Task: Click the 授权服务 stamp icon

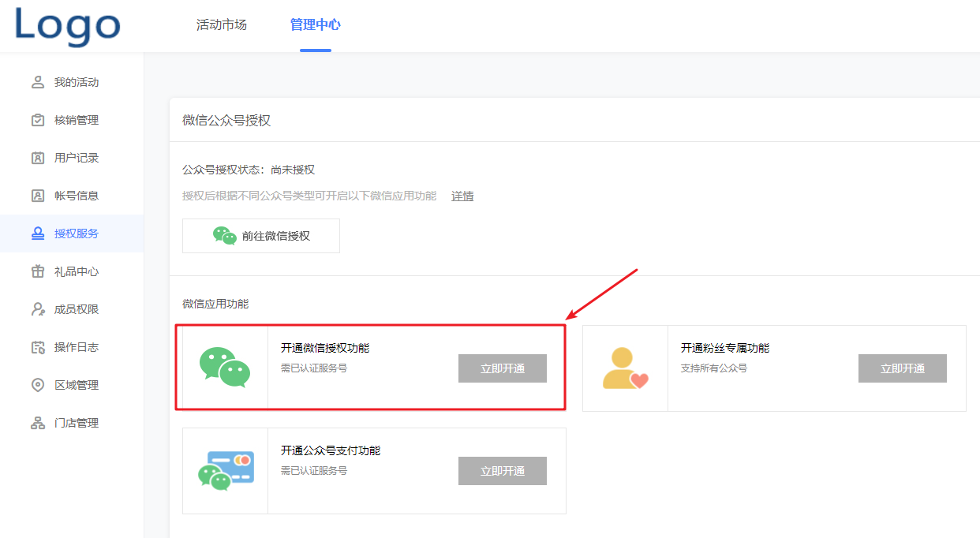Action: [38, 234]
